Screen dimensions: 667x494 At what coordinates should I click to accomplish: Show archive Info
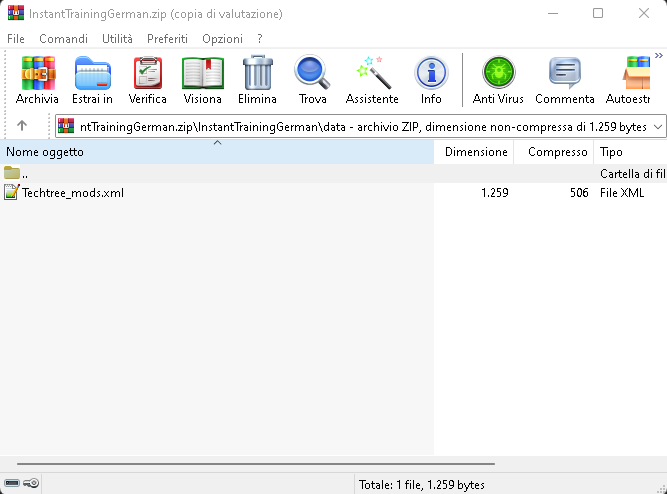click(431, 80)
